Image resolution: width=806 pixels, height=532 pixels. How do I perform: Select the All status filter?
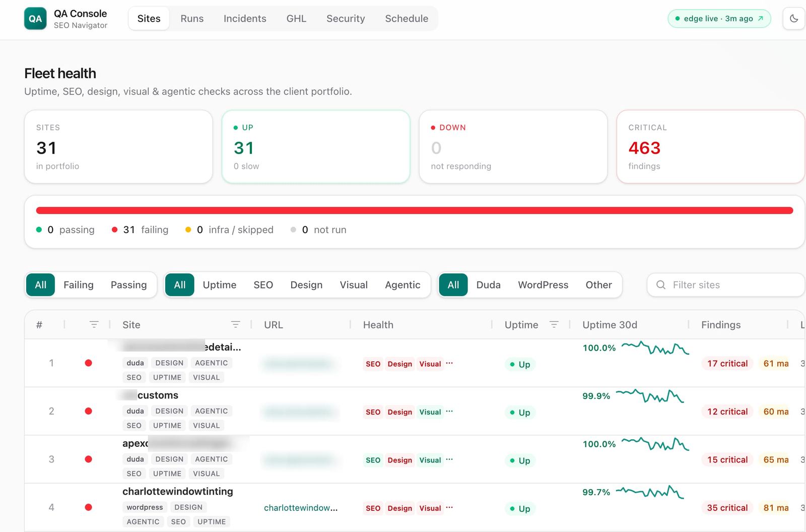point(41,285)
